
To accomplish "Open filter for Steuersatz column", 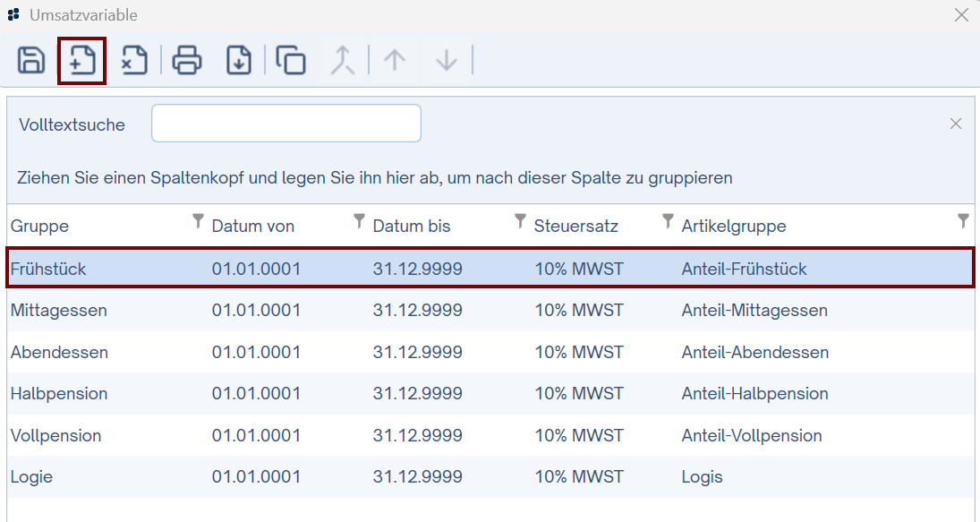I will [668, 221].
